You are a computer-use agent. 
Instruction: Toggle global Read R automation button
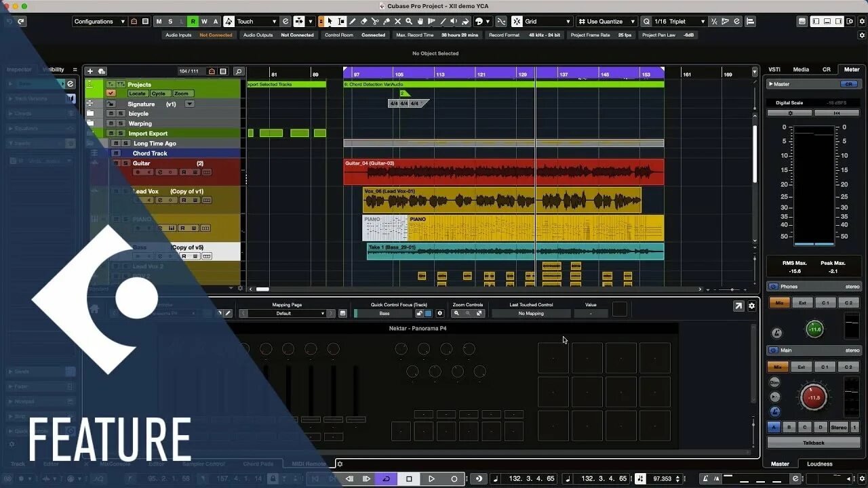tap(193, 22)
